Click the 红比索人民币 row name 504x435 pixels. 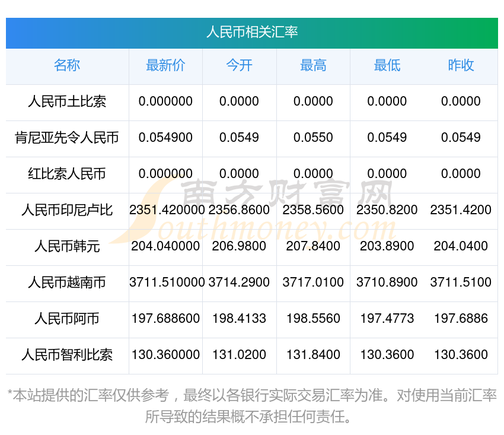point(67,174)
